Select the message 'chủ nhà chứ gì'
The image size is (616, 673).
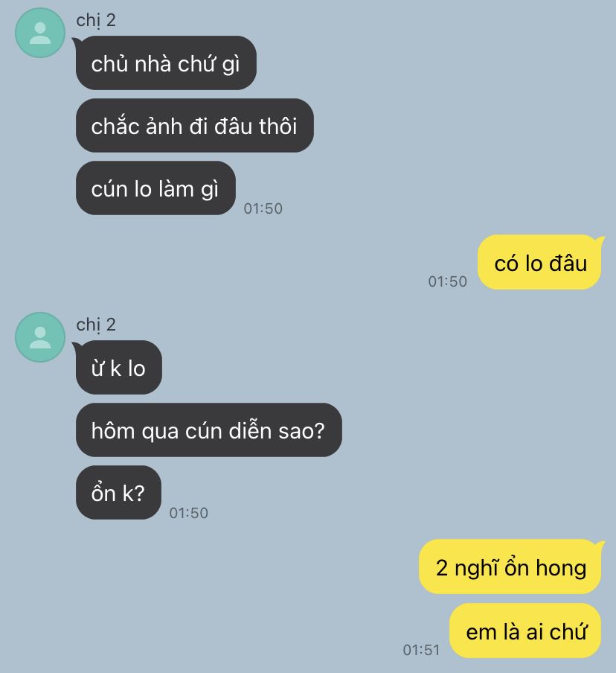[x=166, y=63]
